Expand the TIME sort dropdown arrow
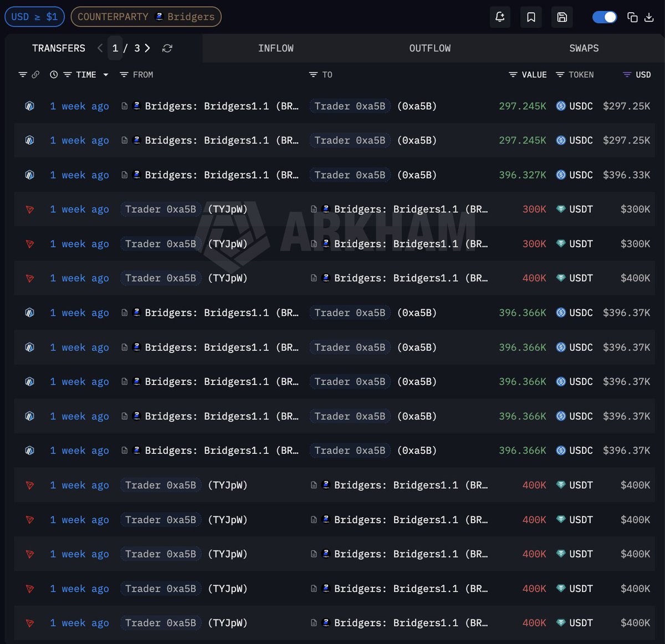665x644 pixels. [x=105, y=75]
